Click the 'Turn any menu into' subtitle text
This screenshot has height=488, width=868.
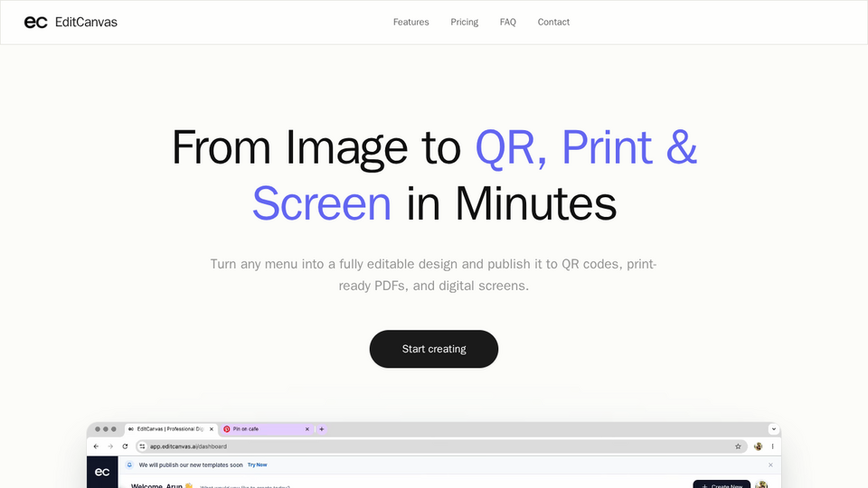(x=433, y=275)
